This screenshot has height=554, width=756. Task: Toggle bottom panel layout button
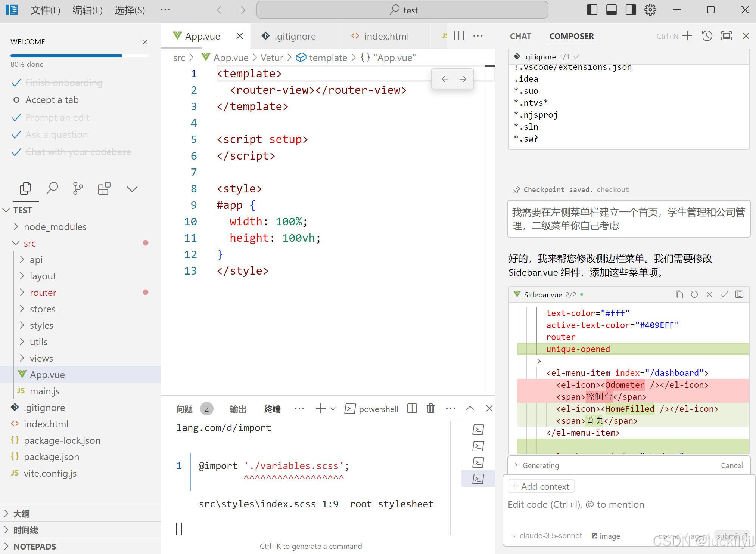coord(612,10)
